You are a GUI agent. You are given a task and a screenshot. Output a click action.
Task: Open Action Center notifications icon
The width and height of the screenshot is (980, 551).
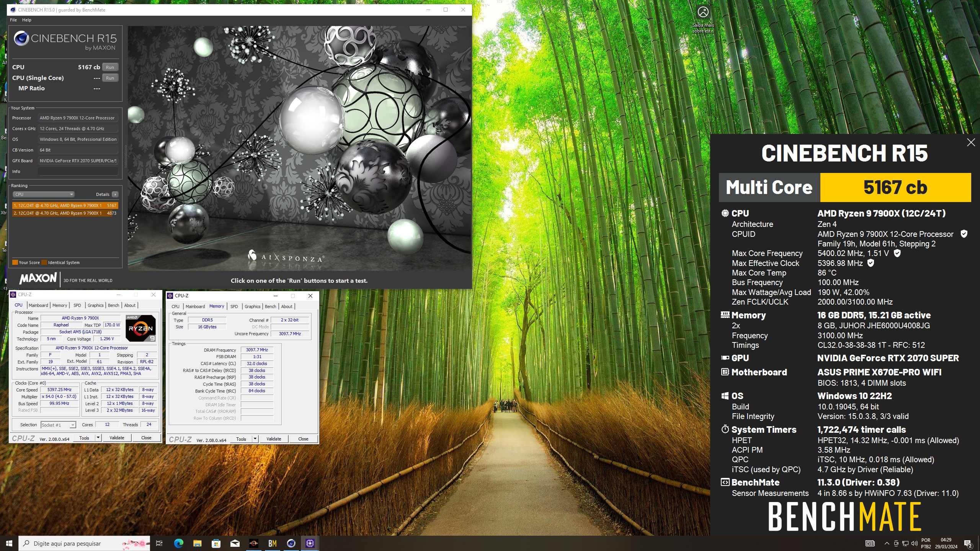pyautogui.click(x=968, y=543)
